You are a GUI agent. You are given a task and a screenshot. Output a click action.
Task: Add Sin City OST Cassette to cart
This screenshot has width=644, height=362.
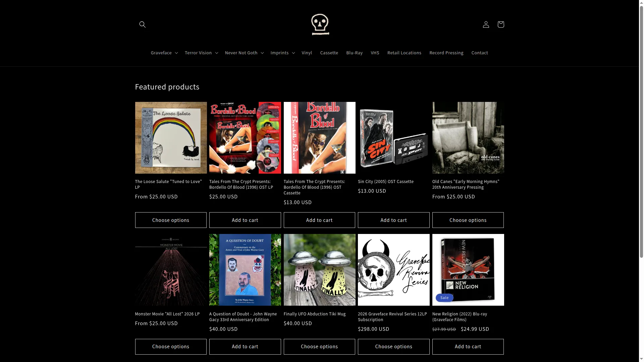click(x=393, y=220)
